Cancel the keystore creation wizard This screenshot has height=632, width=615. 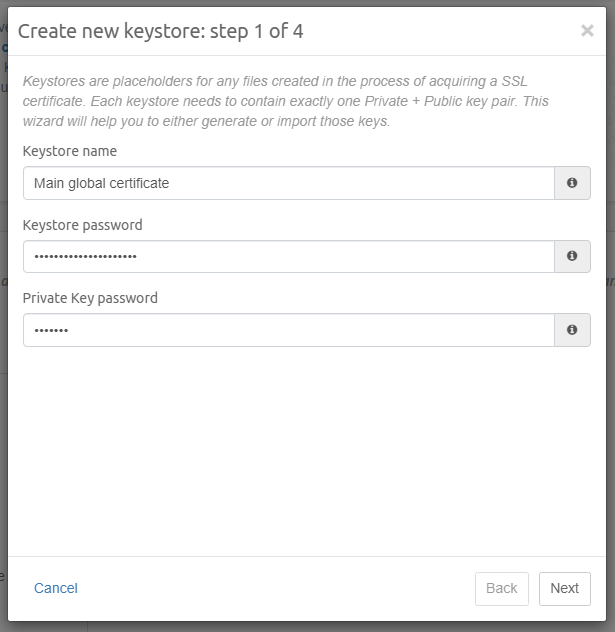[56, 588]
